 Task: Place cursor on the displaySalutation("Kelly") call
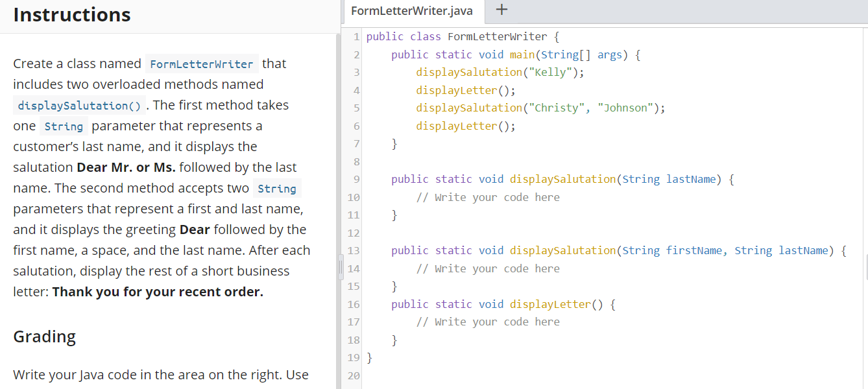[x=483, y=72]
